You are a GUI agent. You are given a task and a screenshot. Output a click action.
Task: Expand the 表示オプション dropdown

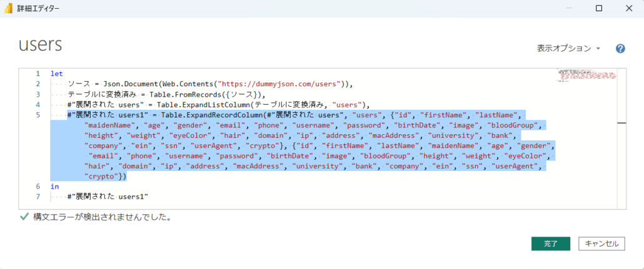[568, 49]
